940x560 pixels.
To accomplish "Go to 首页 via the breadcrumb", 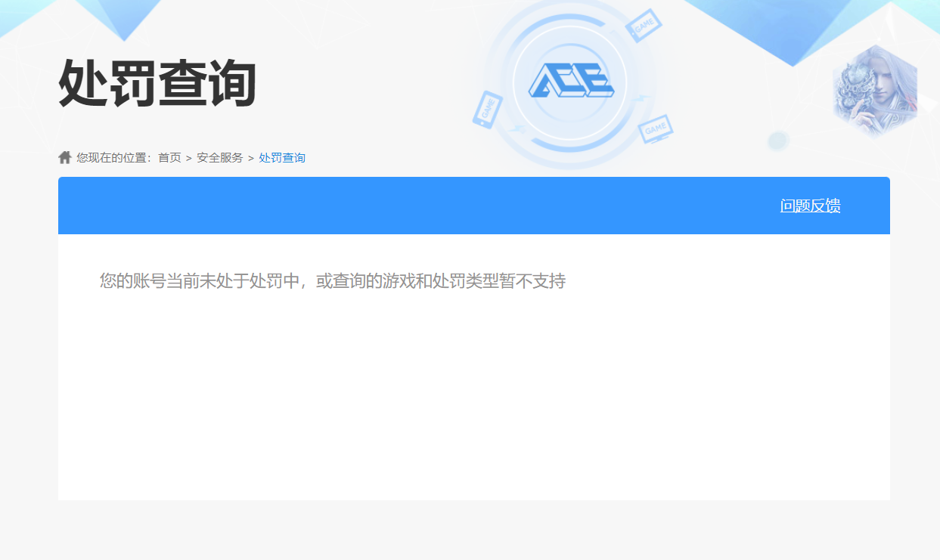I will point(169,158).
